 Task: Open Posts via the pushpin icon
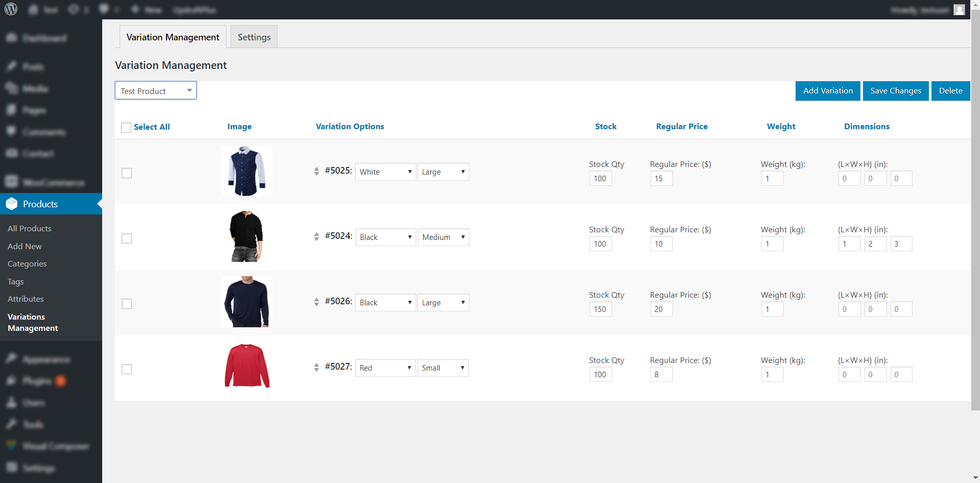tap(11, 67)
